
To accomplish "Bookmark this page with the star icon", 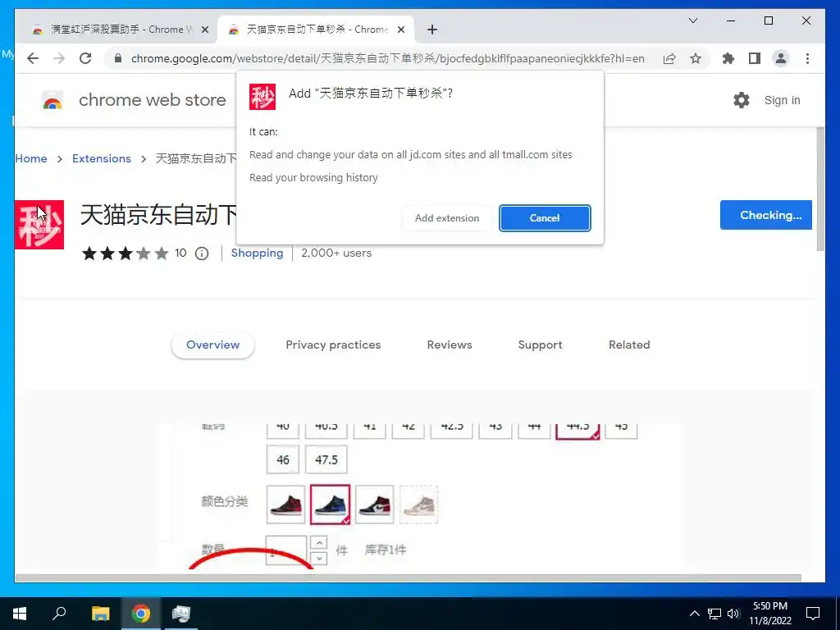I will tap(696, 58).
